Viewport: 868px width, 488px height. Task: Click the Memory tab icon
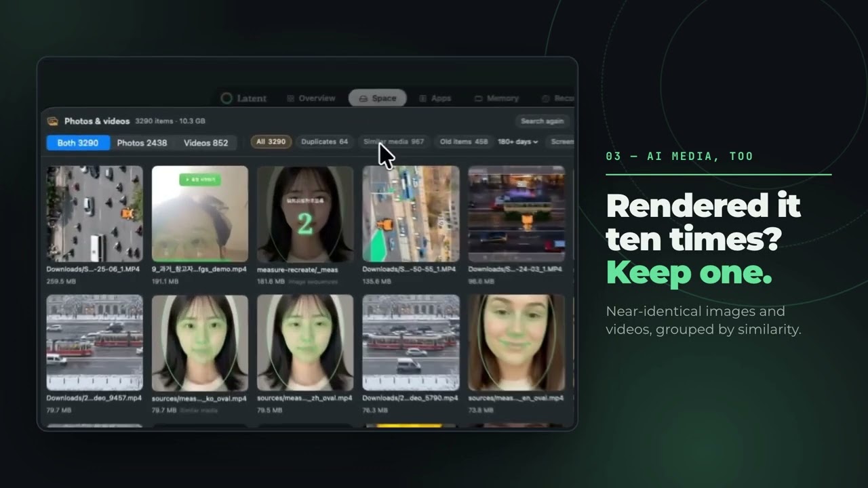479,98
